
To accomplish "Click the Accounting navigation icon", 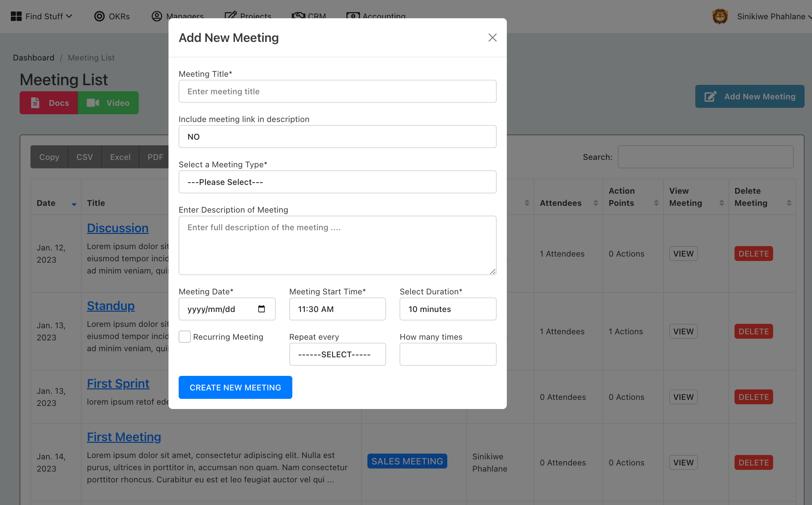I will click(x=353, y=16).
